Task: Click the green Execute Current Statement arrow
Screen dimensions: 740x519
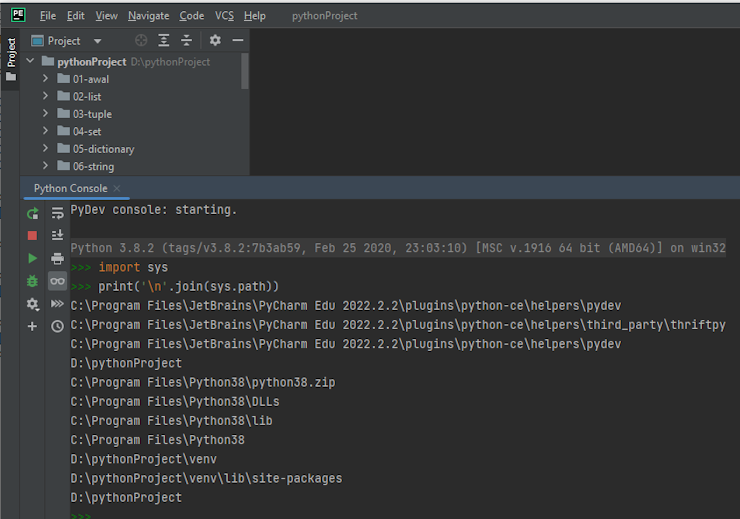Action: click(32, 258)
